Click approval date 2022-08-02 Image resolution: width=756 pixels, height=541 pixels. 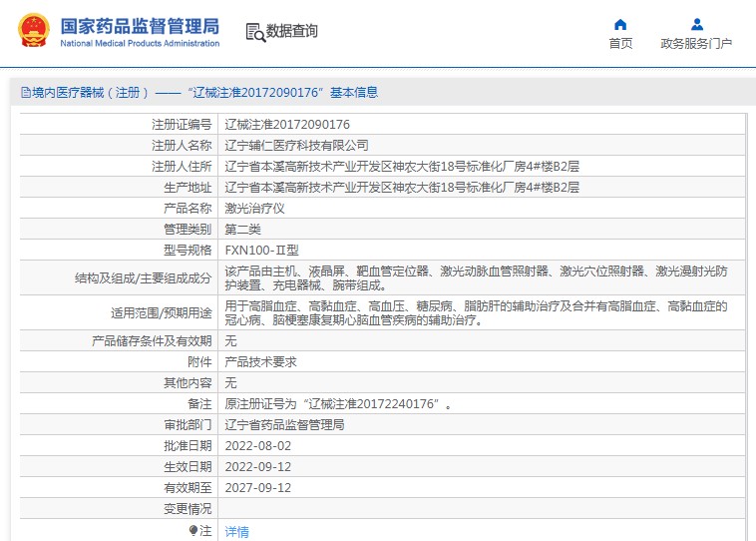coord(258,445)
